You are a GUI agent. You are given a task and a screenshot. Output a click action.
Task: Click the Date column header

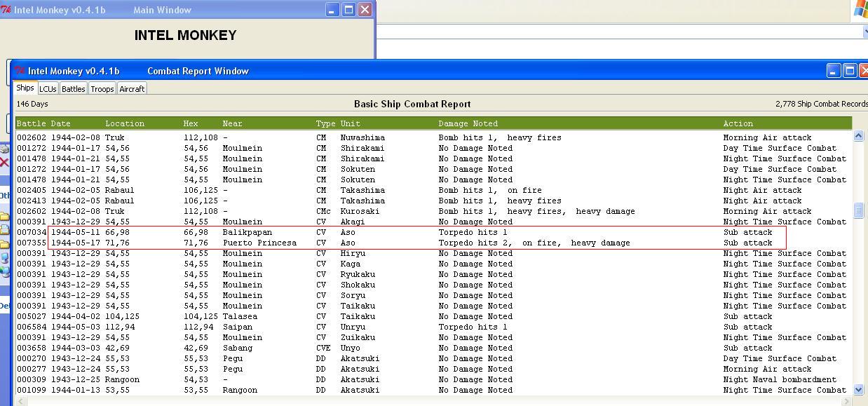point(60,123)
